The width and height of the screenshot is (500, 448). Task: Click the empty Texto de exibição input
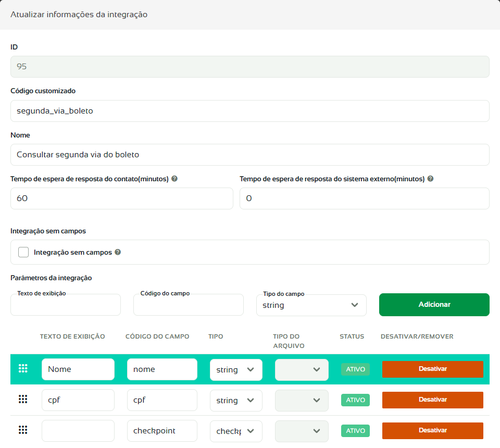coord(66,305)
